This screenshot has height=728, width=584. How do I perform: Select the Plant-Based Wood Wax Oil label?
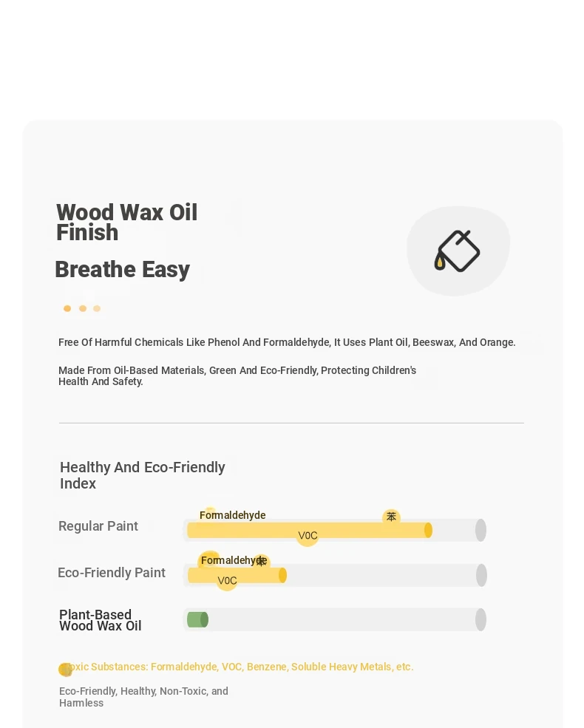[x=101, y=620]
